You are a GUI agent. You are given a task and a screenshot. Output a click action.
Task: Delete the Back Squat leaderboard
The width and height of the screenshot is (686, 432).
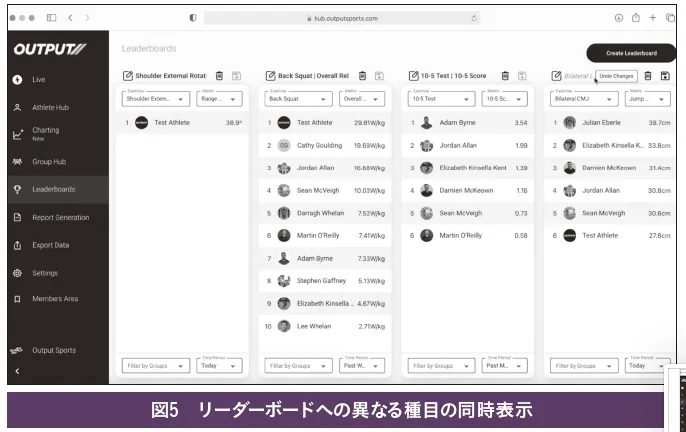(362, 76)
